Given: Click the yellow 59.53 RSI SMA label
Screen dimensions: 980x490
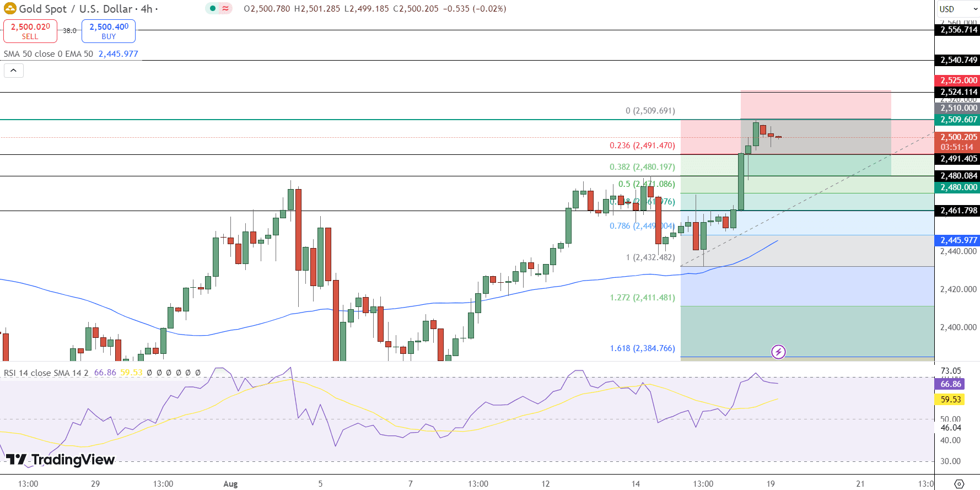Looking at the screenshot, I should (x=950, y=400).
